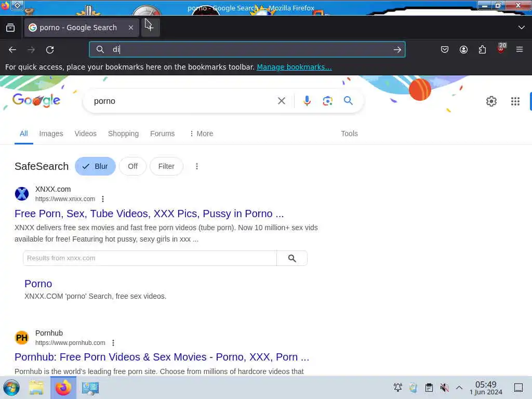Viewport: 532px width, 399px height.
Task: Select the SafeSearch Filter option
Action: point(166,166)
